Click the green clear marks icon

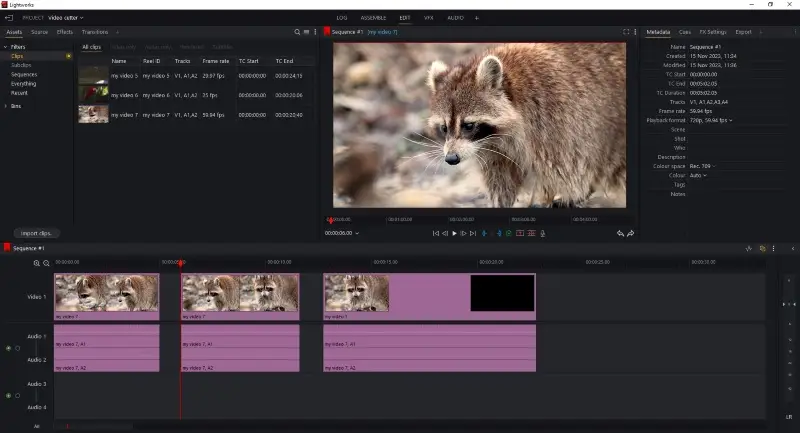tap(509, 233)
